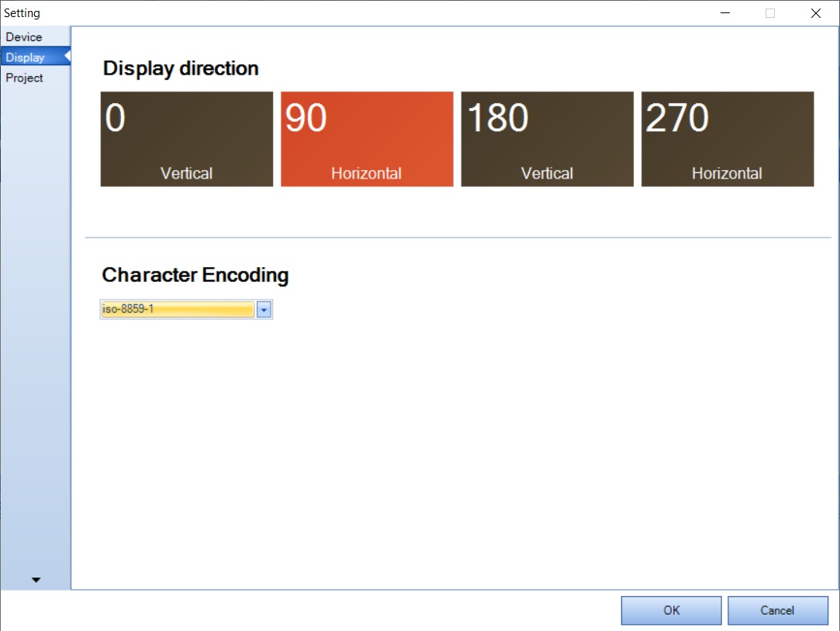Viewport: 840px width, 631px height.
Task: Click the "Horizontal" label under 270
Action: (727, 174)
